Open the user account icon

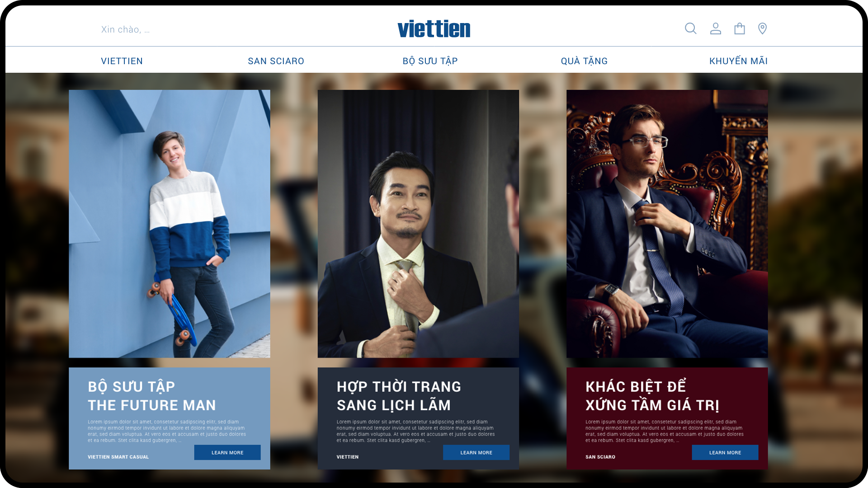(715, 28)
